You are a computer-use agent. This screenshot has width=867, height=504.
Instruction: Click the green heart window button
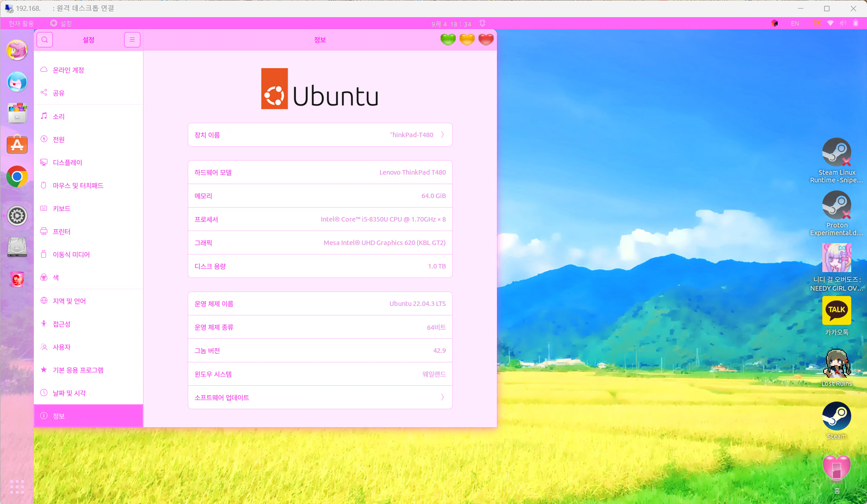coord(448,40)
